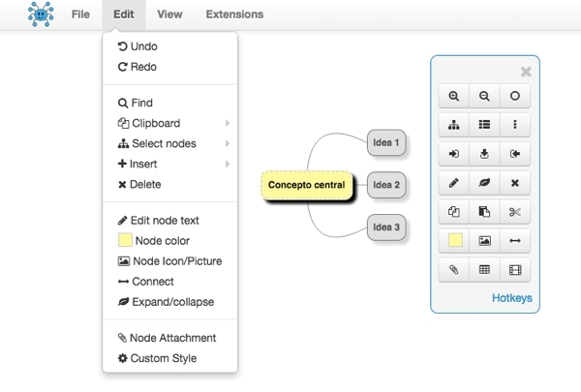Click the leaf expand/collapse icon in panel
The height and width of the screenshot is (392, 581).
[x=484, y=182]
